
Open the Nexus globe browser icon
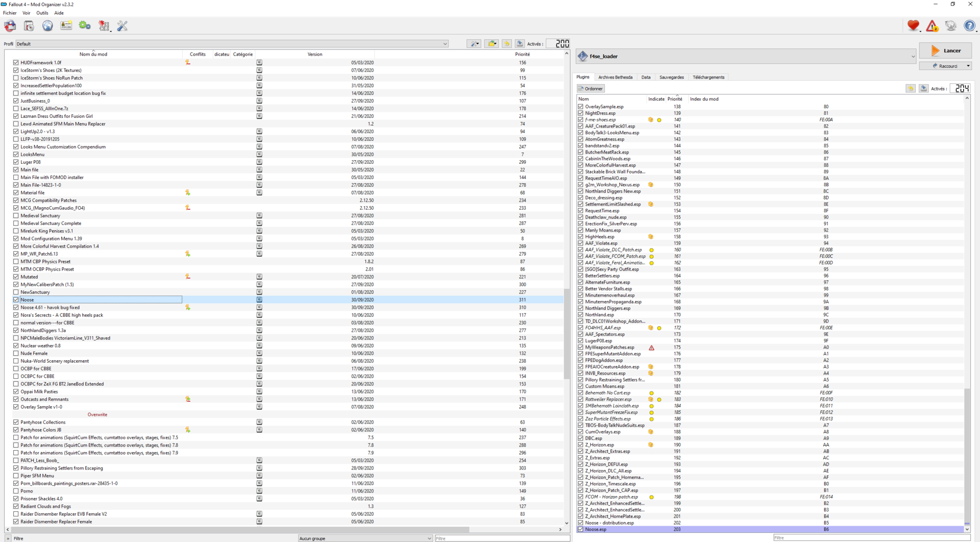click(x=47, y=26)
